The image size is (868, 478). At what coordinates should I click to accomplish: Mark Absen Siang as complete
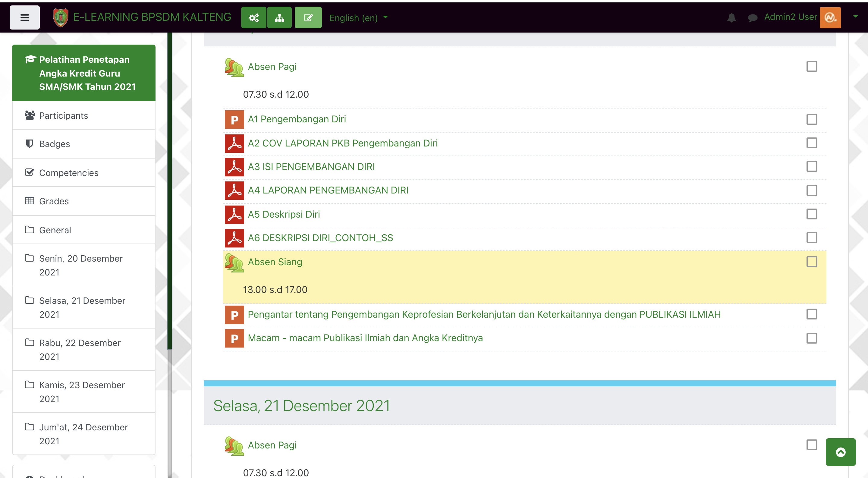(x=811, y=262)
